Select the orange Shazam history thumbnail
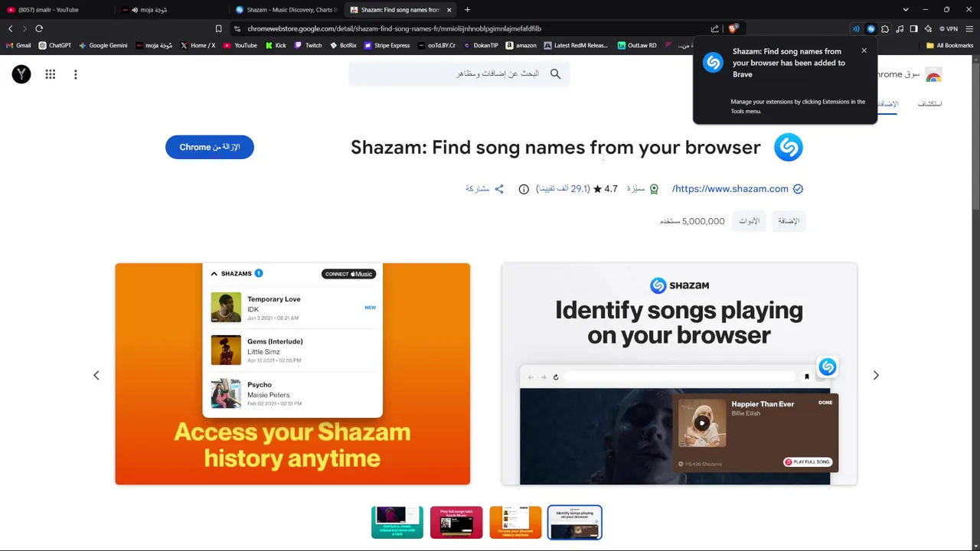The height and width of the screenshot is (551, 980). tap(515, 523)
